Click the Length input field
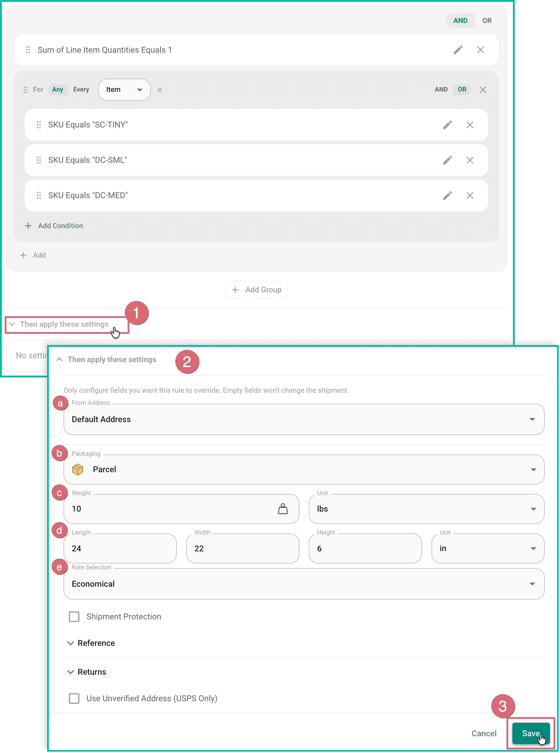560x753 pixels. point(120,548)
